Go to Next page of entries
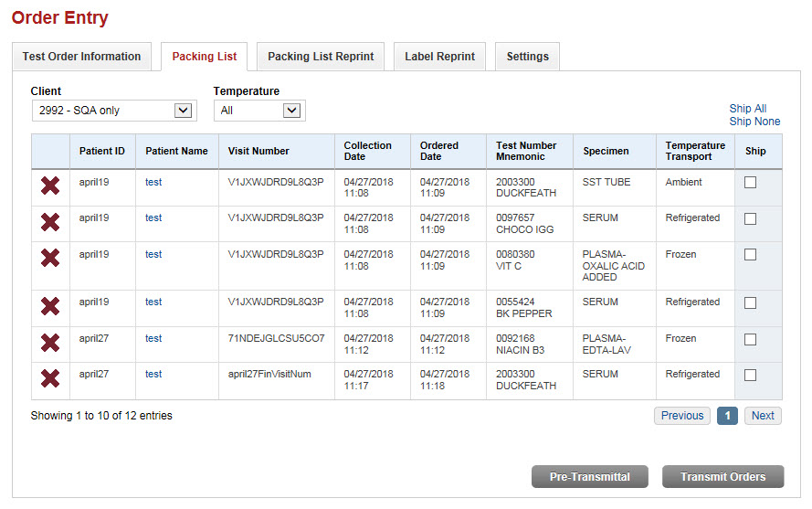 click(x=763, y=416)
